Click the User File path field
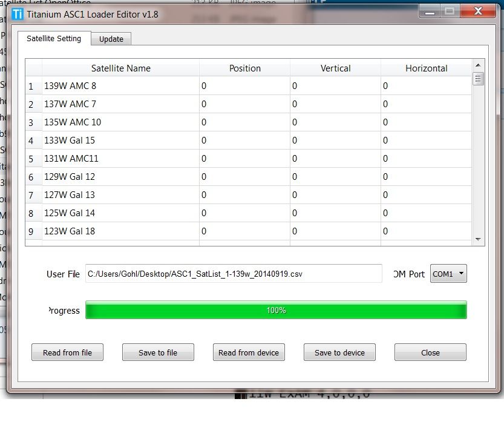The image size is (504, 436). click(234, 274)
